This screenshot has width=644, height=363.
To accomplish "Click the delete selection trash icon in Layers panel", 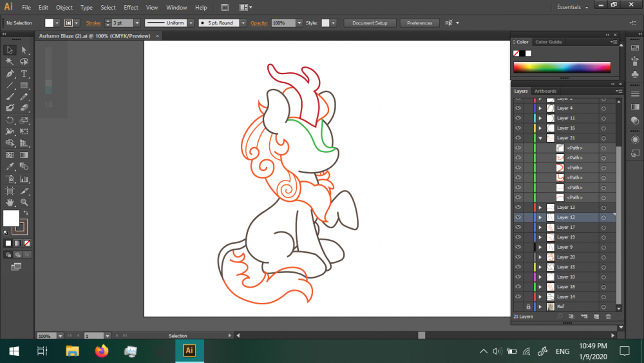I will [609, 317].
